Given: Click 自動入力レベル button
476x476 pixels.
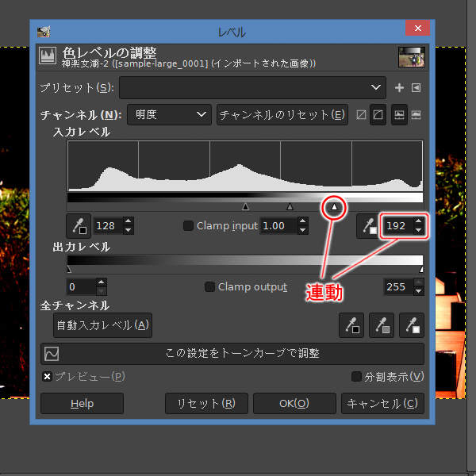Looking at the screenshot, I should (102, 325).
